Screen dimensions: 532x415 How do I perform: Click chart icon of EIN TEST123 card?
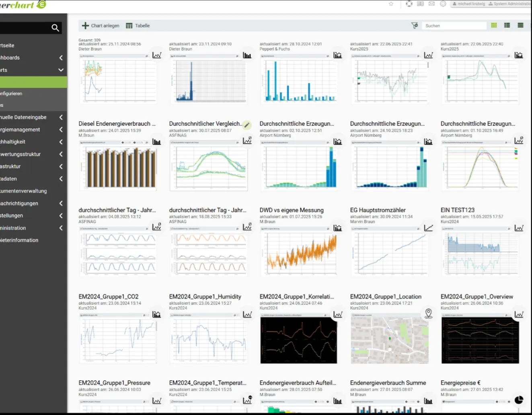point(519,228)
